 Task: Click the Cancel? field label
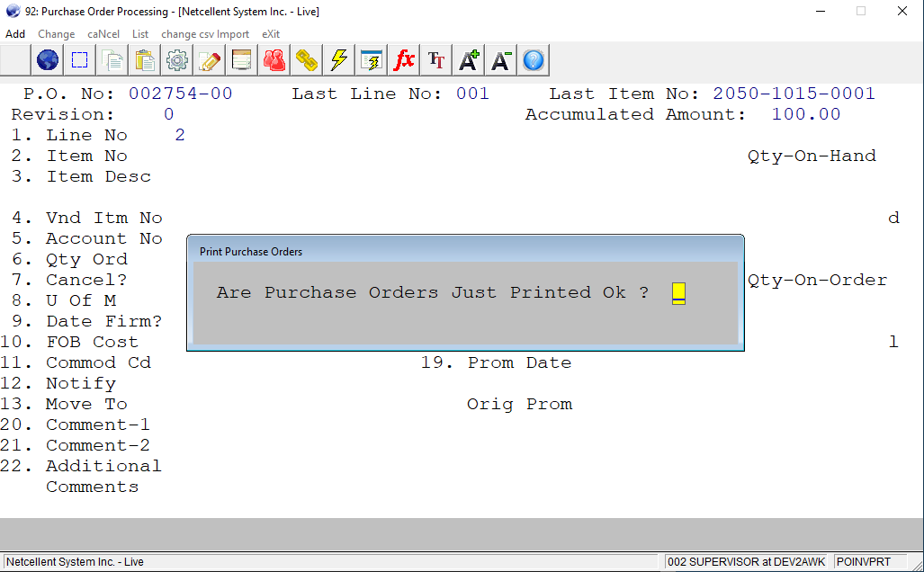(x=86, y=280)
